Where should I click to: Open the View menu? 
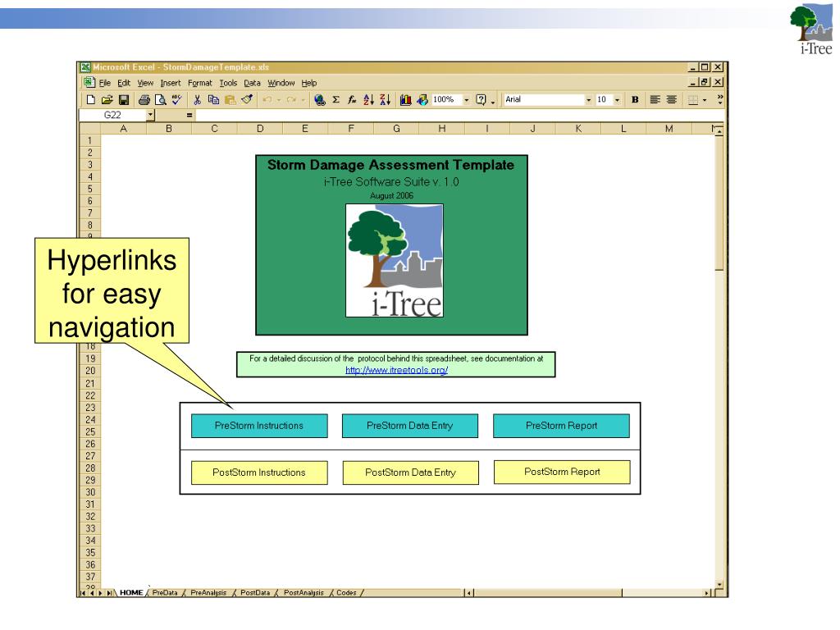[x=145, y=83]
